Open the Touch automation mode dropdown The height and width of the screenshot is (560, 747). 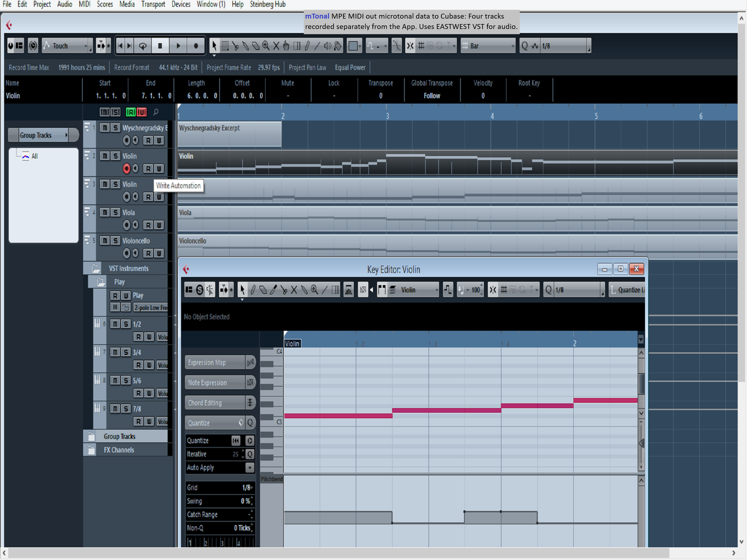tap(67, 46)
